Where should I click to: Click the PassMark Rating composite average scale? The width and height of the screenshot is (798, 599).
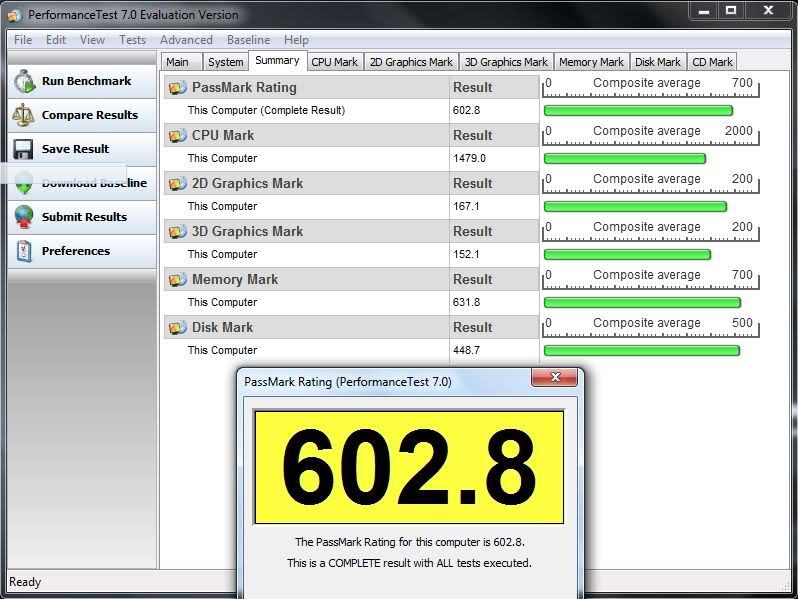coord(651,87)
